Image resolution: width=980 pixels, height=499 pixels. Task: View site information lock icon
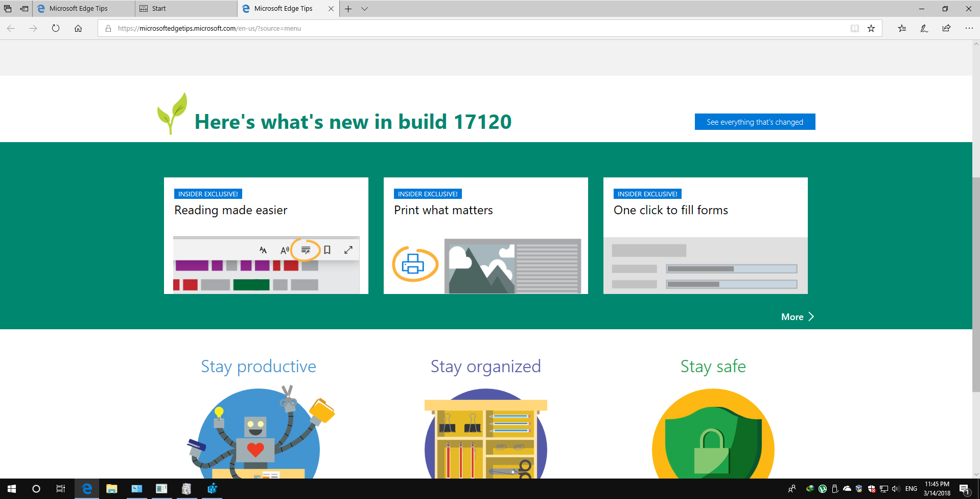pos(108,28)
